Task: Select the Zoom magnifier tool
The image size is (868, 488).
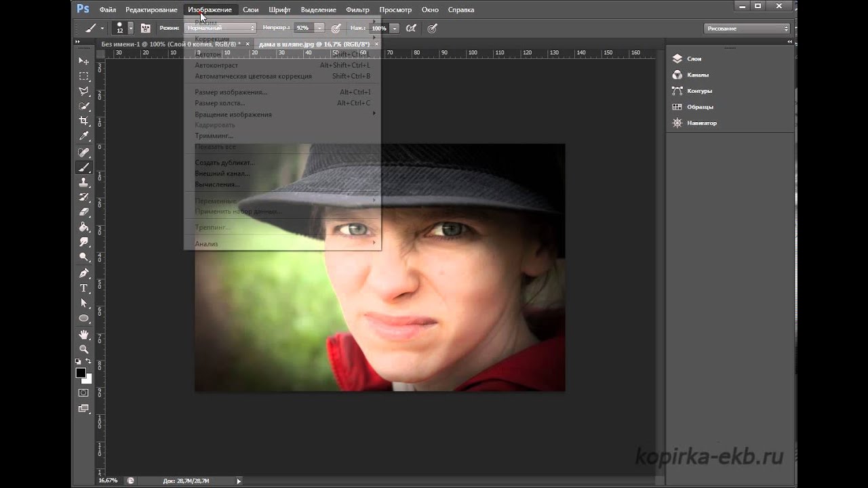Action: pyautogui.click(x=84, y=349)
